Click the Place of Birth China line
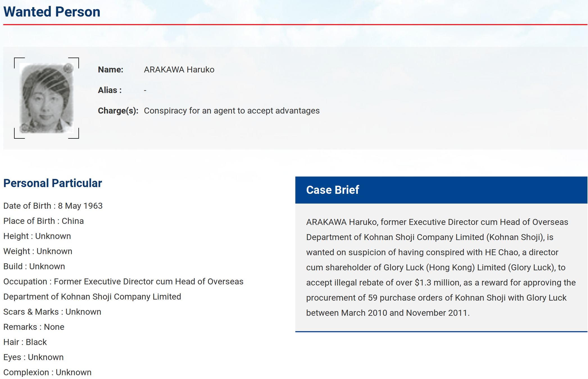This screenshot has height=379, width=588. click(44, 221)
